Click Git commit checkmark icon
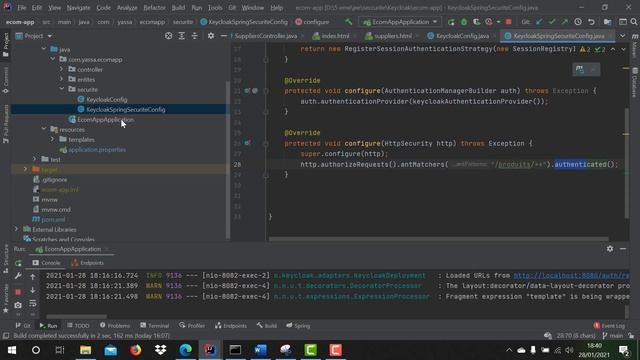Viewport: 640px width, 360px height. pos(552,22)
